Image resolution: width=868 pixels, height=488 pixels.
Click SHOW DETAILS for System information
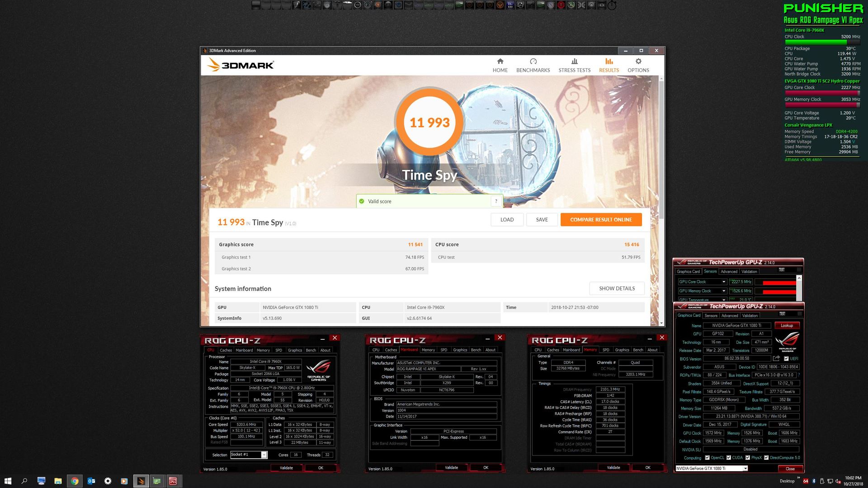617,288
